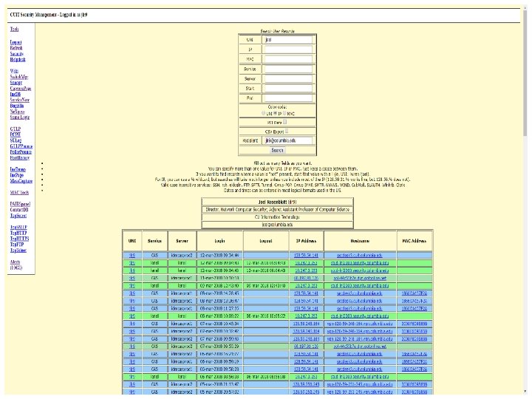This screenshot has width=532, height=399.
Task: Open the MassCapture link
Action: point(21,181)
